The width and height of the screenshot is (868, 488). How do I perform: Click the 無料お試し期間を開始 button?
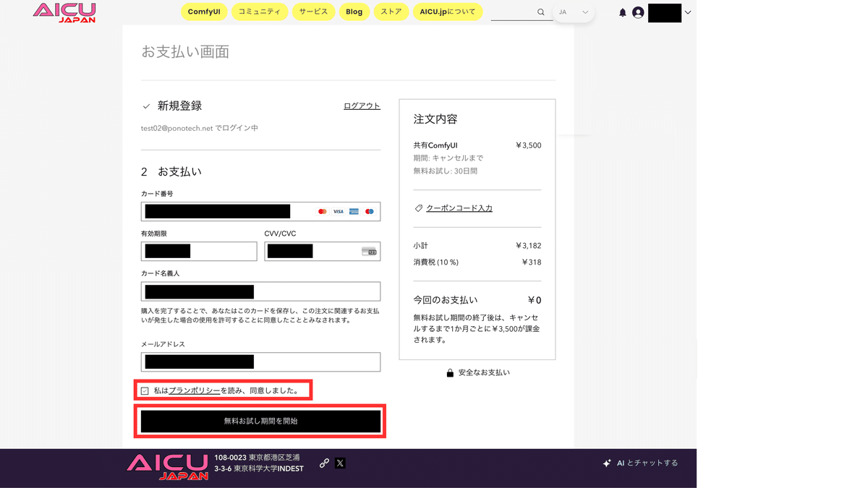pos(260,421)
